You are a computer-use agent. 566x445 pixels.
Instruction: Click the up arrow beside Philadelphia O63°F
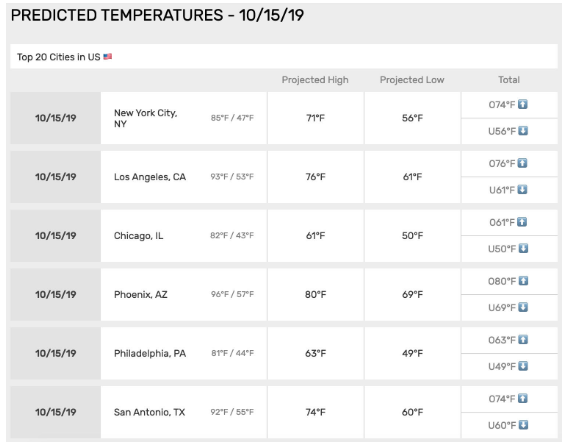tap(523, 340)
